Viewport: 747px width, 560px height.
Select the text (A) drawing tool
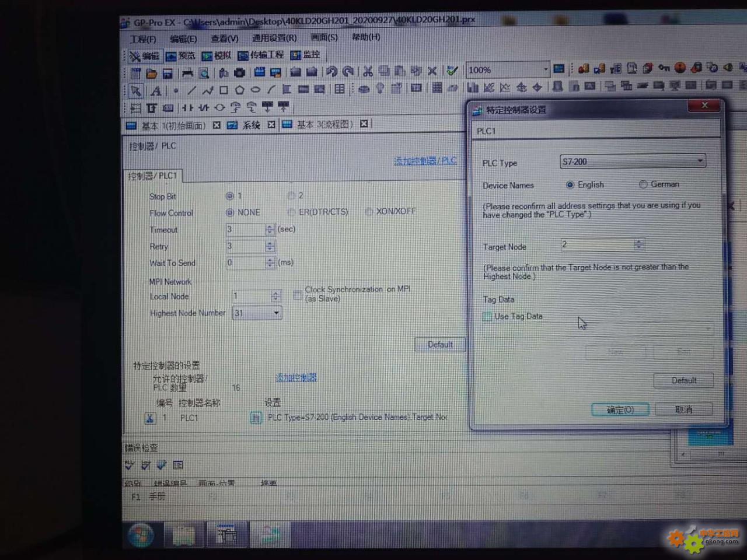pyautogui.click(x=156, y=91)
